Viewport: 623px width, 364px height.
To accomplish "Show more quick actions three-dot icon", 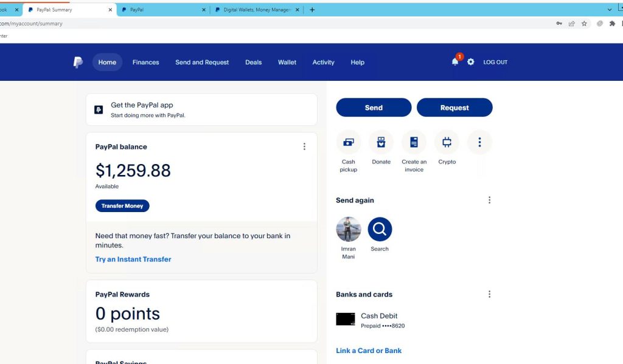I will click(x=479, y=142).
